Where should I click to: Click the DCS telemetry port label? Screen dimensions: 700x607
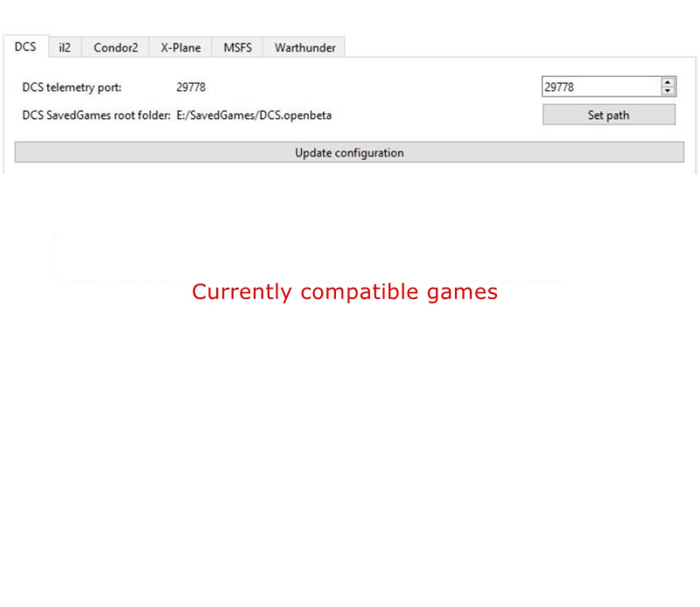(72, 87)
